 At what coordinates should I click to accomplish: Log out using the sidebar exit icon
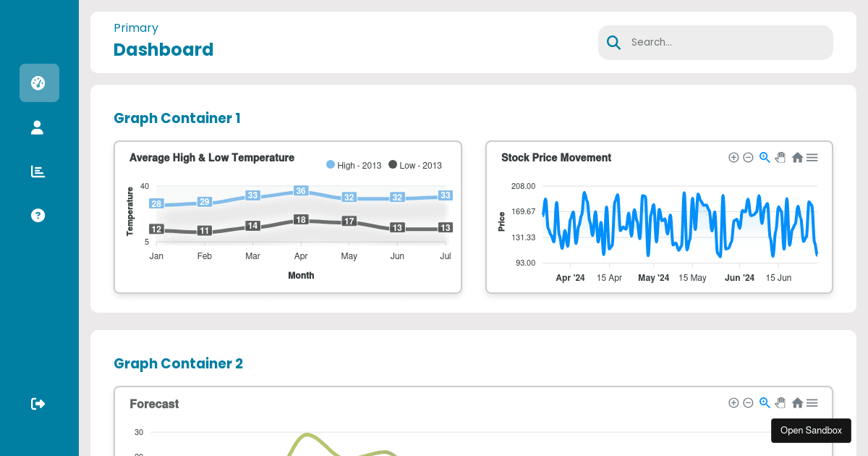point(38,404)
